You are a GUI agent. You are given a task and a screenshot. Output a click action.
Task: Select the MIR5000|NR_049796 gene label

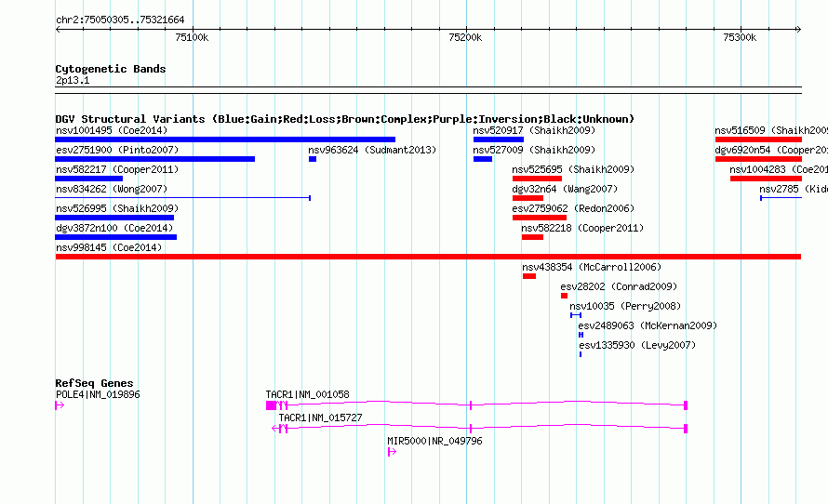tap(434, 441)
